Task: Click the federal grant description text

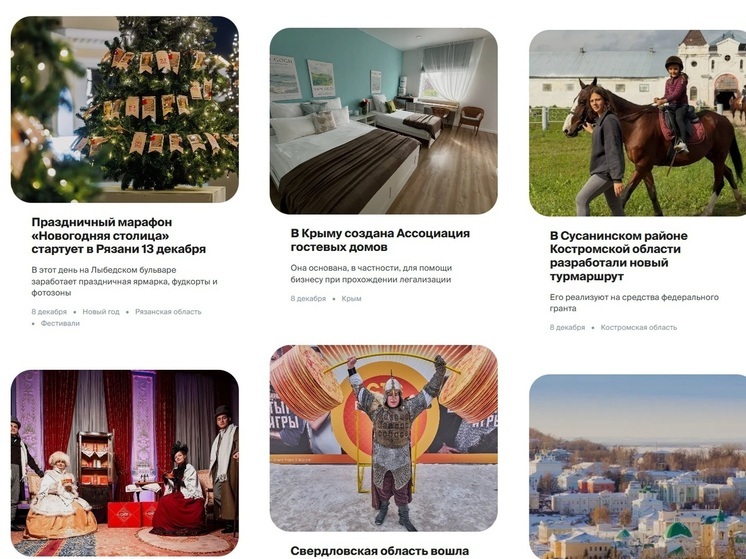Action: pyautogui.click(x=634, y=303)
